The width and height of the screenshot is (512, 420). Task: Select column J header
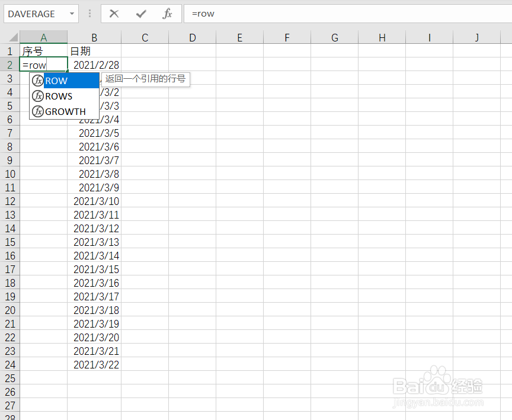(476, 37)
